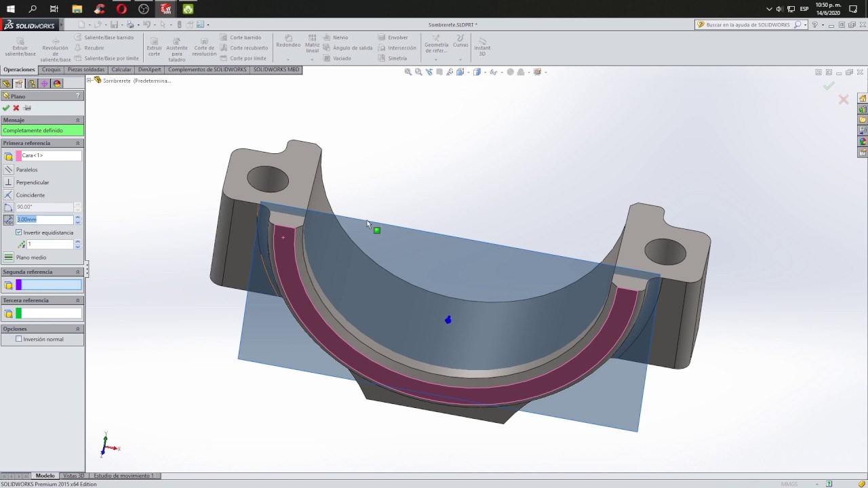Viewport: 868px width, 488px height.
Task: Expand the Sombrerete flyout feature tree
Action: point(90,81)
